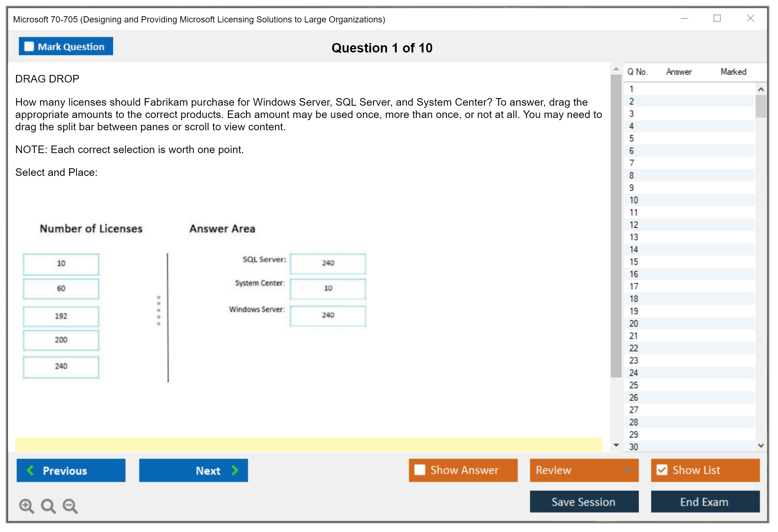
Task: Enable the Show Answer checkbox
Action: click(420, 470)
